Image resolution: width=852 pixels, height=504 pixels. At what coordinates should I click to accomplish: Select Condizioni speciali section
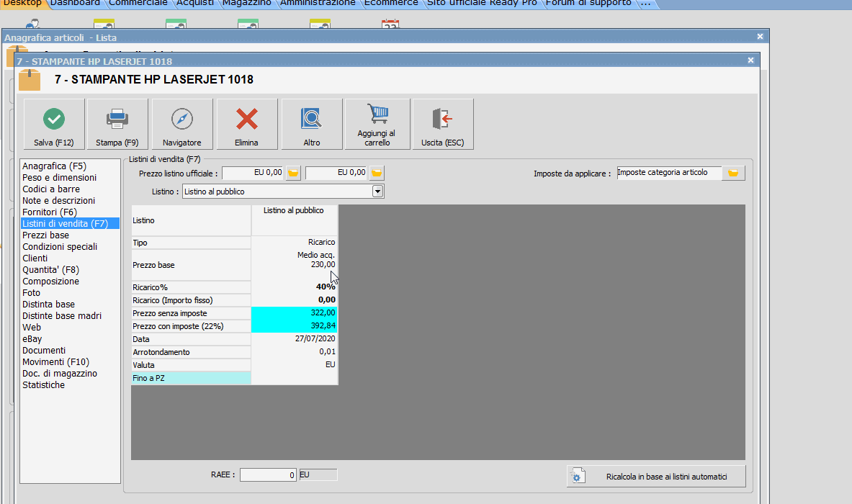tap(60, 246)
